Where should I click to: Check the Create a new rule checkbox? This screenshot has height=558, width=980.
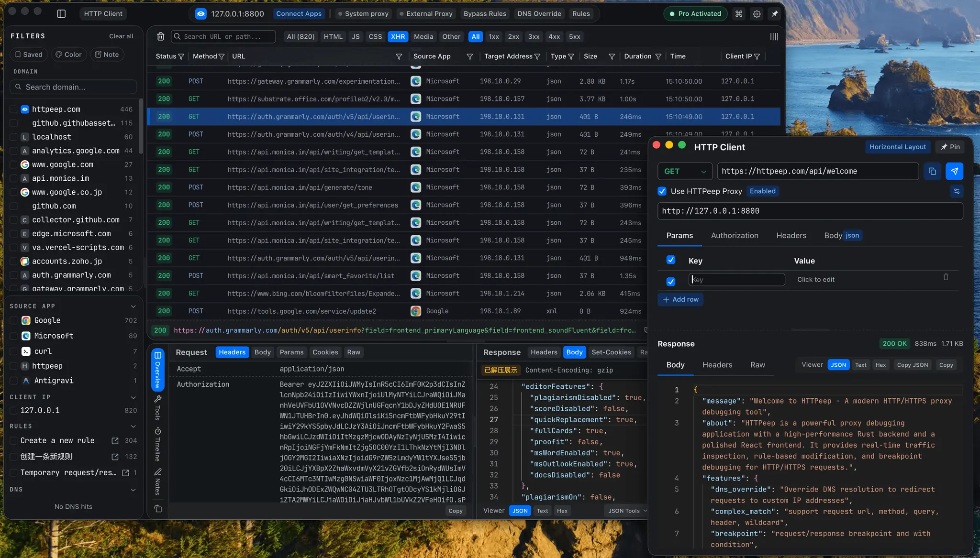coord(14,441)
